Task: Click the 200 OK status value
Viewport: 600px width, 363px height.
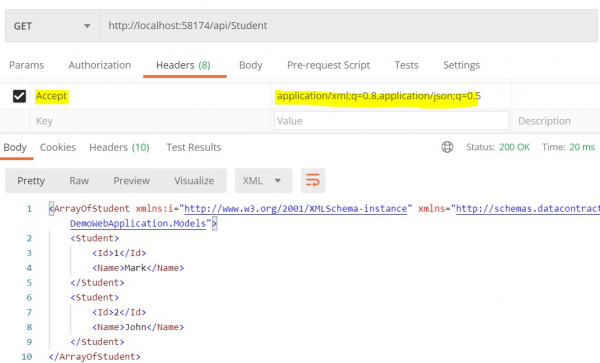Action: pos(514,147)
